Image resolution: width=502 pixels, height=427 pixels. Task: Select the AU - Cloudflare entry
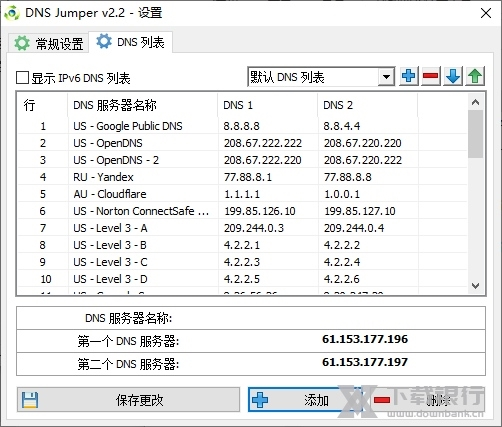click(x=110, y=194)
